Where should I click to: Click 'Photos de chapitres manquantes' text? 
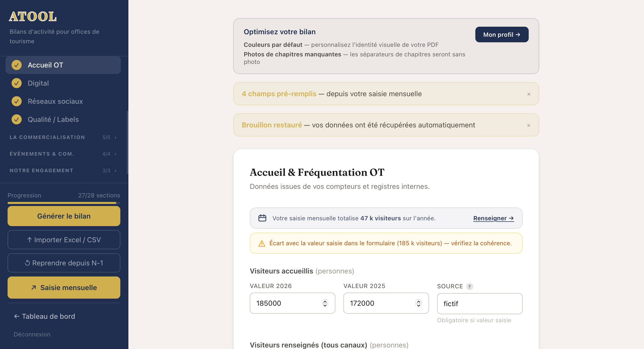click(x=292, y=54)
